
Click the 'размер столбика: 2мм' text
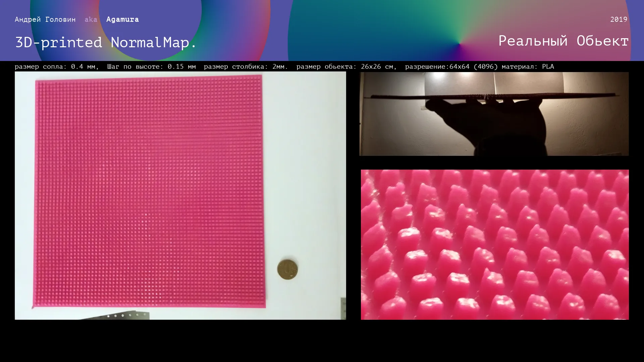coord(246,66)
